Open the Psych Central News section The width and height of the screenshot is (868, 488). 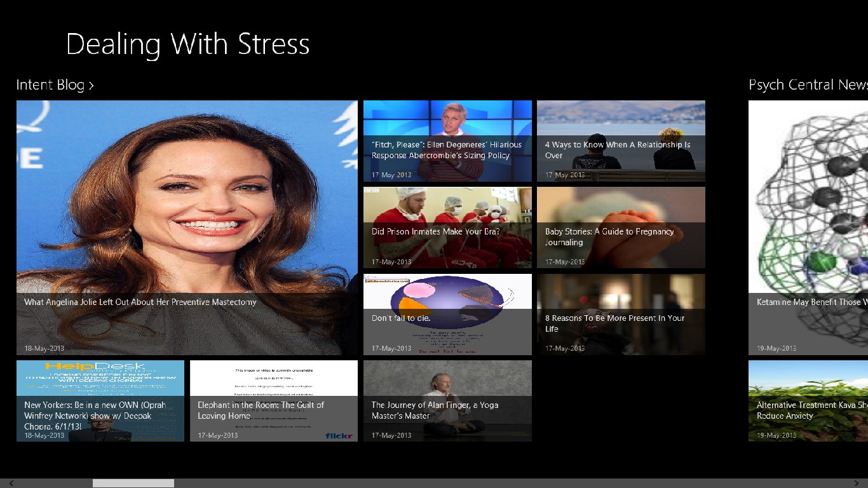pos(807,85)
